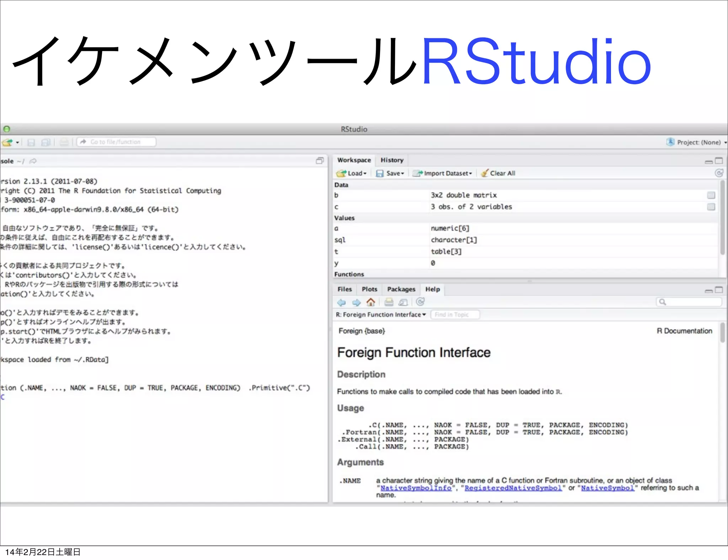Click the open file folder icon
The image size is (728, 560).
point(7,142)
